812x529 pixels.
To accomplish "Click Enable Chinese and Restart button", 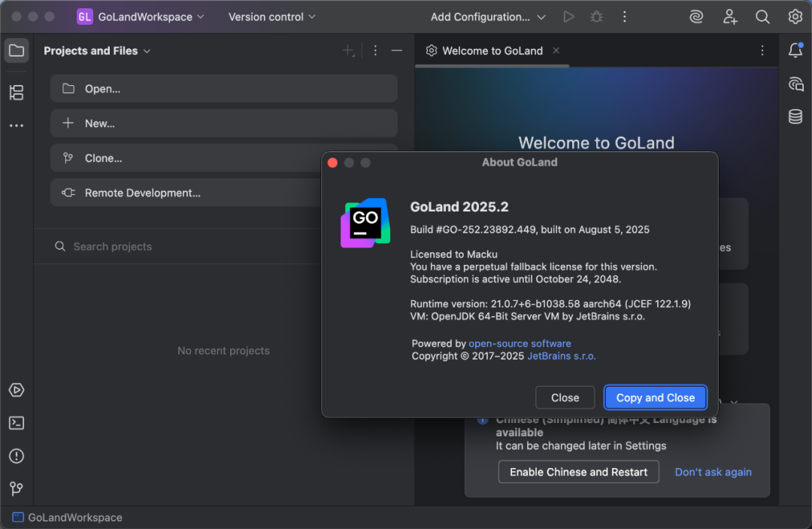I will click(x=578, y=472).
